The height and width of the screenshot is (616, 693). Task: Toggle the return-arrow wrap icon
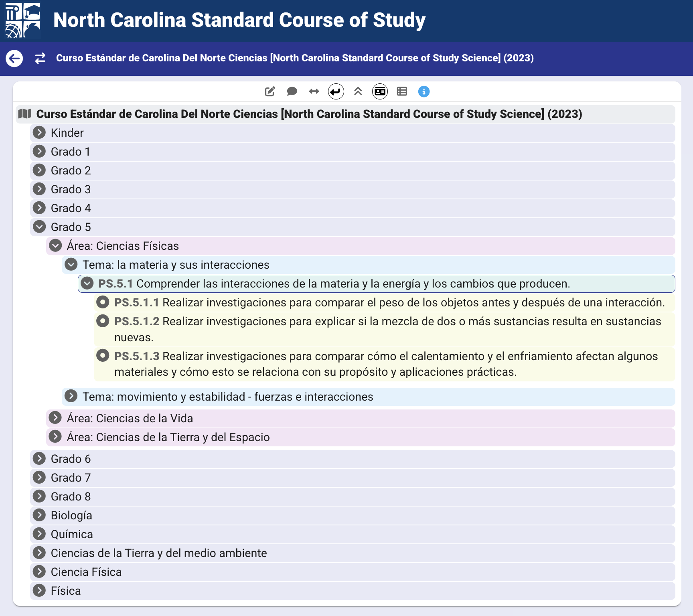click(336, 92)
